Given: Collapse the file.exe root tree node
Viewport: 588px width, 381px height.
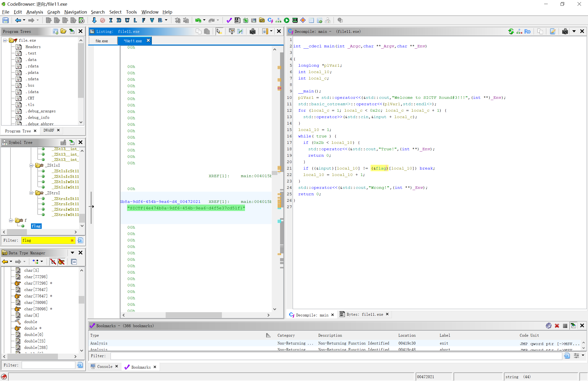Looking at the screenshot, I should 5,40.
